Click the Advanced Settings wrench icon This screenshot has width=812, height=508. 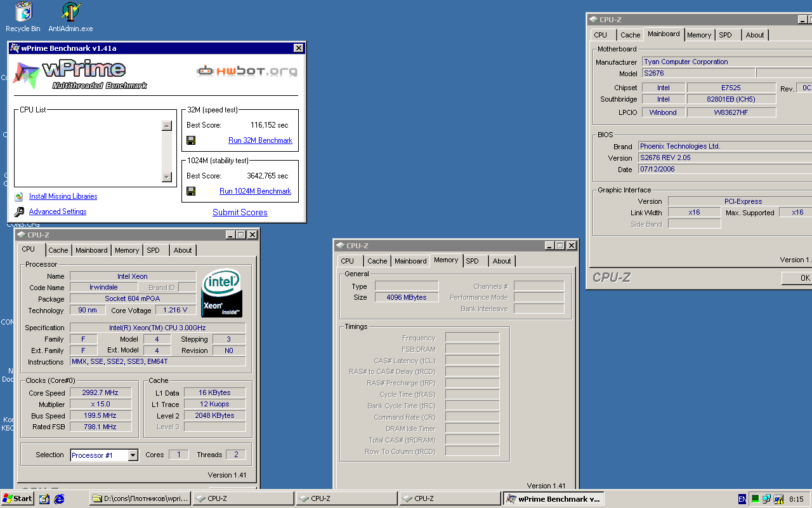(19, 212)
